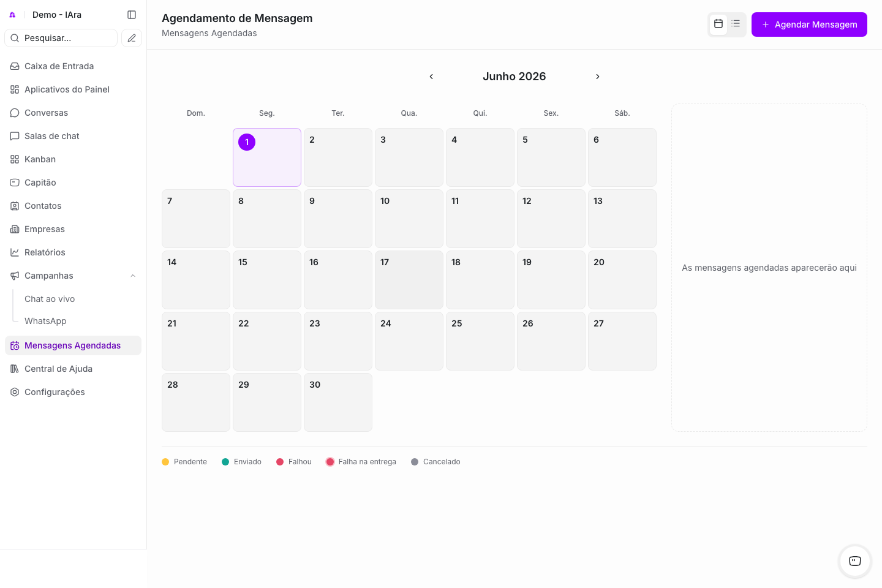Click the compose pencil icon beside search

[132, 38]
